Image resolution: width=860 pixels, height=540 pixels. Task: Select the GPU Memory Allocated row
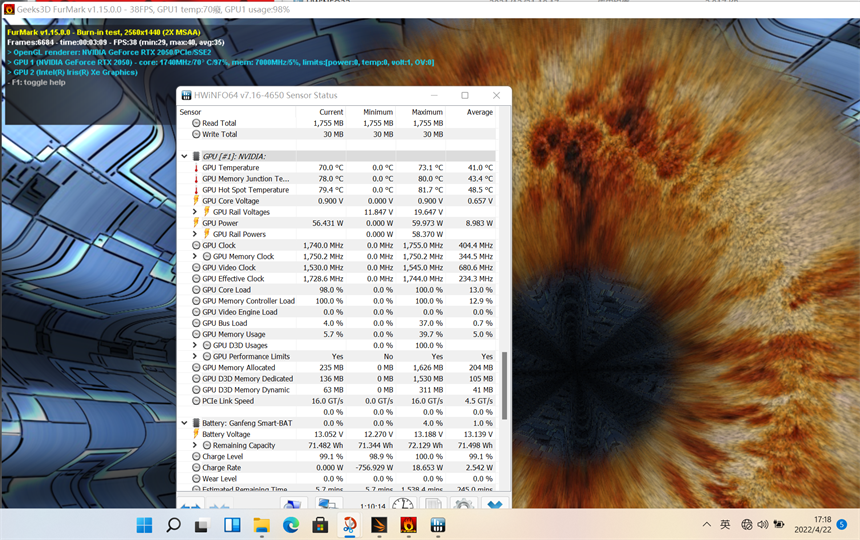336,367
